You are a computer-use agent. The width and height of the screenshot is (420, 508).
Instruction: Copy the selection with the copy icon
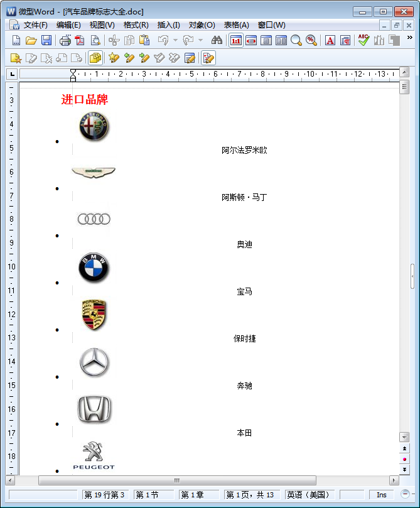click(x=129, y=40)
